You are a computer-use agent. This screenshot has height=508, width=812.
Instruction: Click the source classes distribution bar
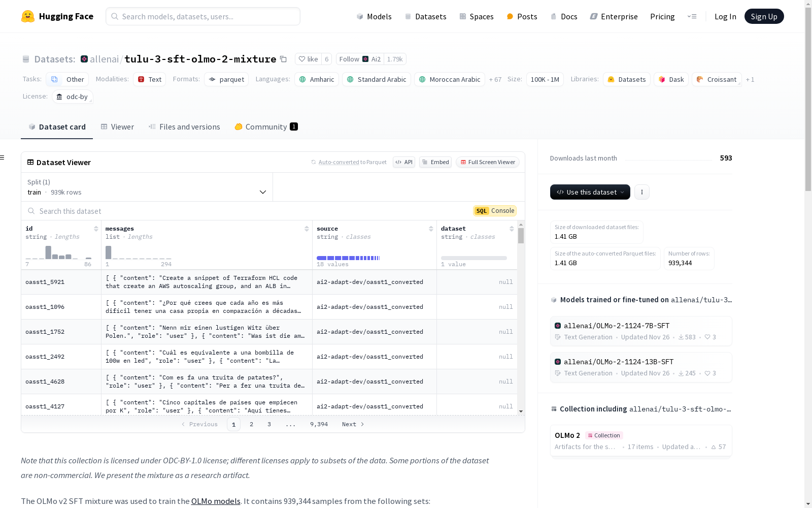(348, 258)
